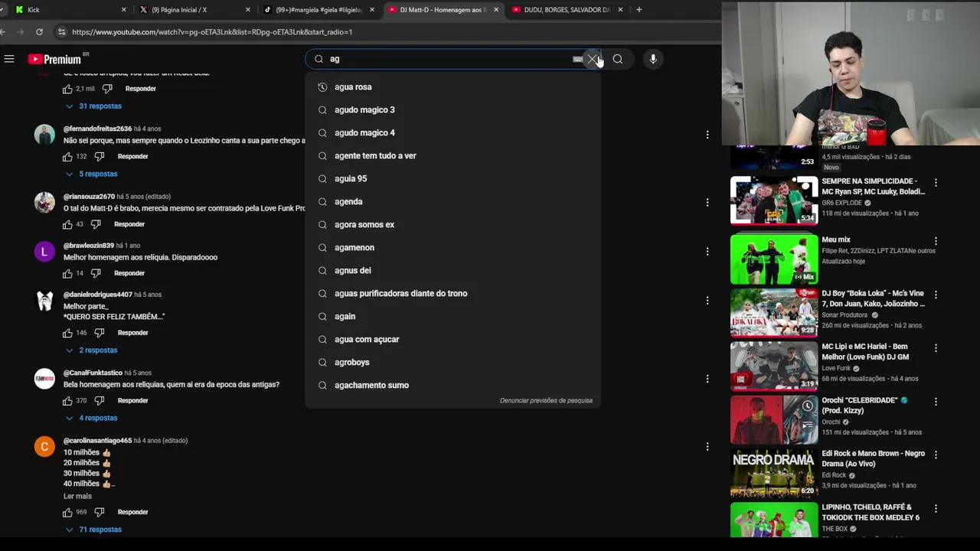This screenshot has width=980, height=551.
Task: Dislike riansouza2670's comment
Action: point(96,224)
